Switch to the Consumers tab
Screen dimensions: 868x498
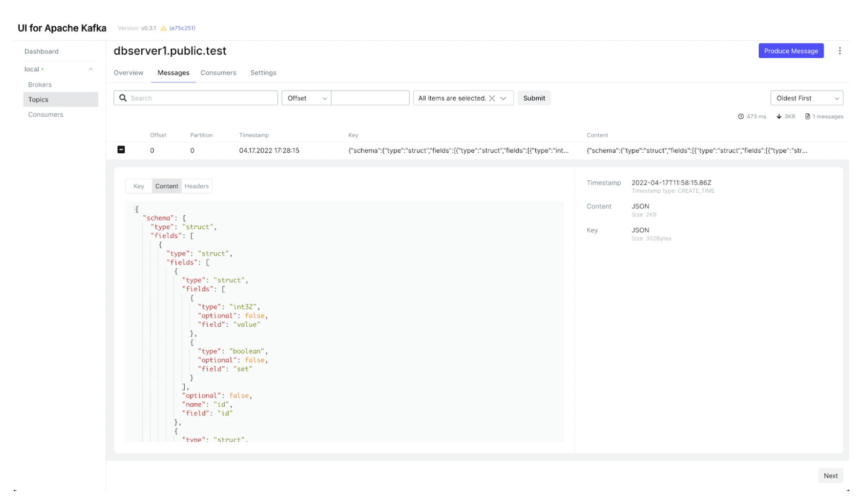point(218,73)
